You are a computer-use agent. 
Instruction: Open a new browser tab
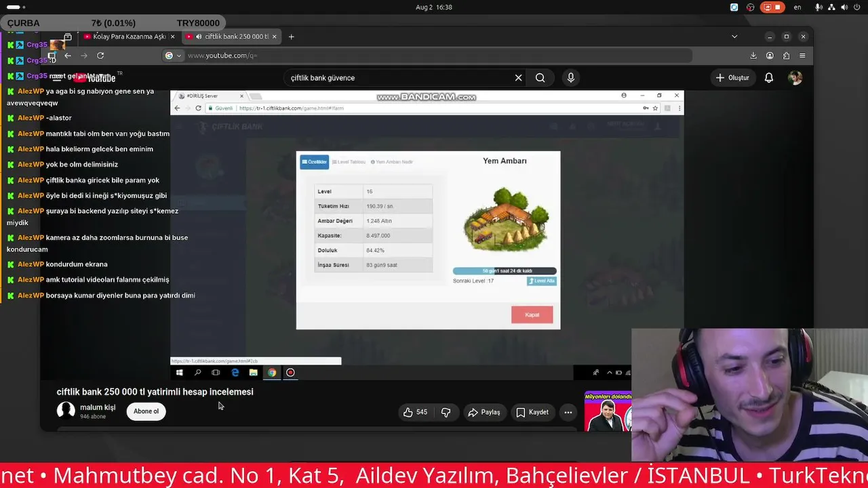(292, 37)
